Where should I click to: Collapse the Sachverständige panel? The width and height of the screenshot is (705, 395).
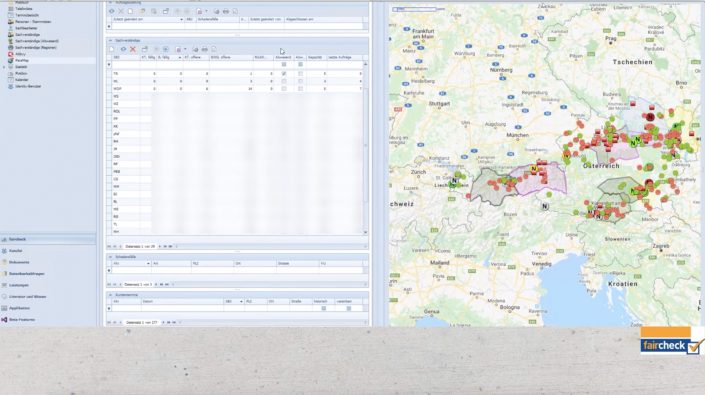coord(111,40)
